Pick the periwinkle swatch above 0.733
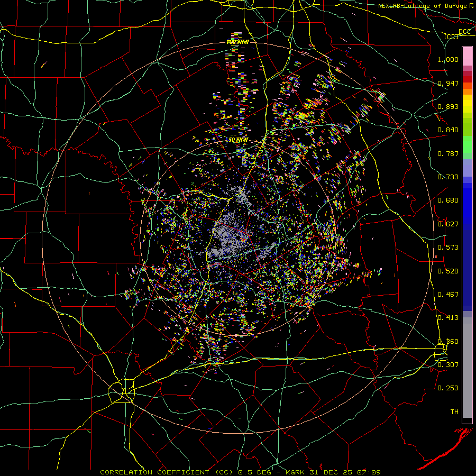The width and height of the screenshot is (476, 476). click(x=467, y=168)
